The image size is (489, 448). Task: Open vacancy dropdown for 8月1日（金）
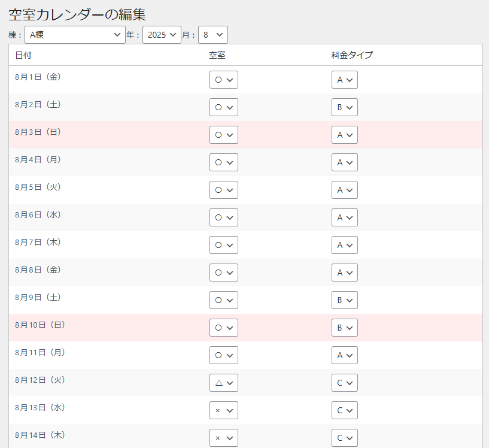point(224,80)
